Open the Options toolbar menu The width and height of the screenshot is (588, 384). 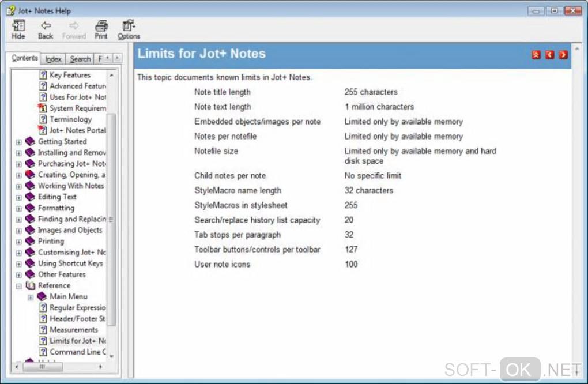129,29
